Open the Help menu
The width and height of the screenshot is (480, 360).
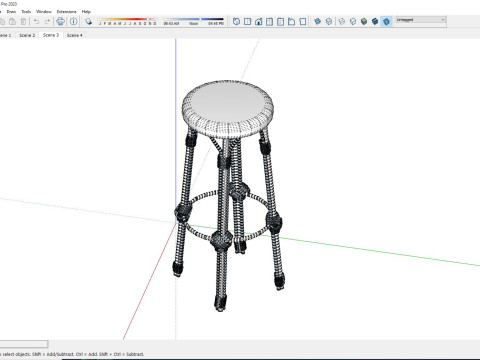click(x=86, y=12)
